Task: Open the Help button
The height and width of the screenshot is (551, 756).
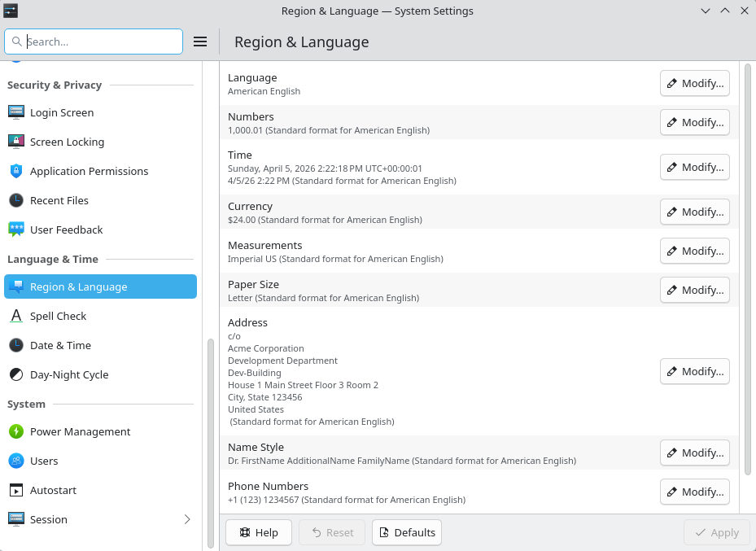Action: click(x=259, y=532)
